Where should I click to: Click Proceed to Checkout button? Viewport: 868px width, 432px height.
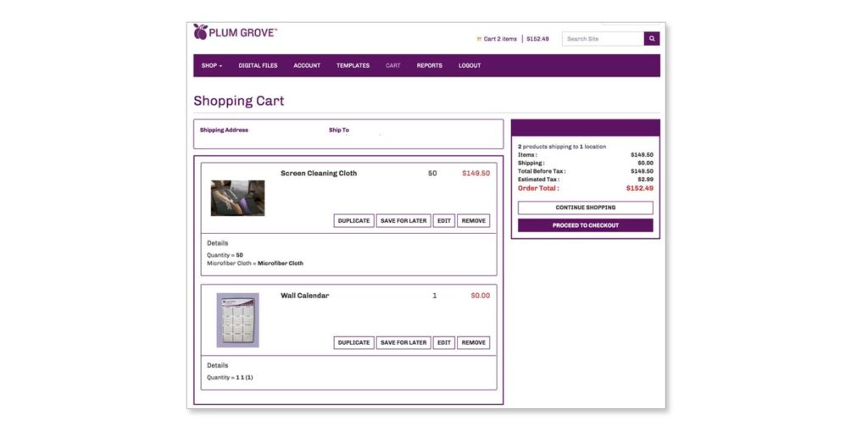585,225
